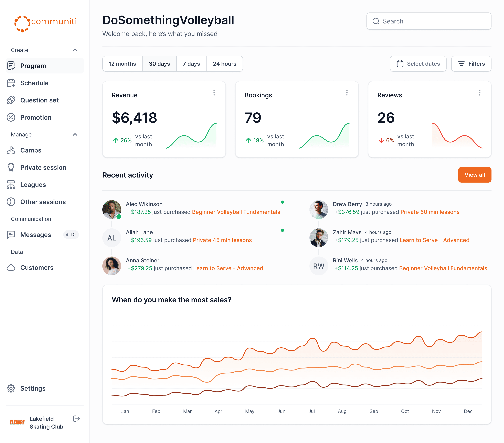Open the Schedule menu item
The height and width of the screenshot is (443, 504).
click(45, 83)
